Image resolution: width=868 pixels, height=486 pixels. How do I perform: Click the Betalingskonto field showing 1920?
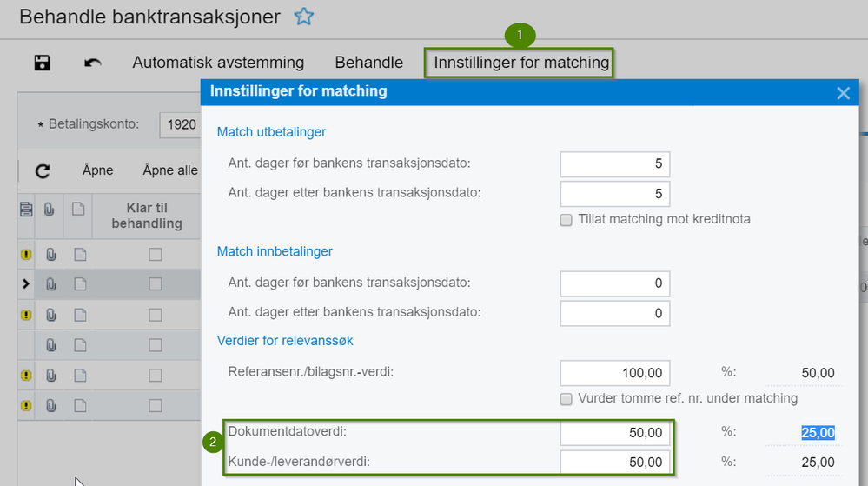[x=181, y=124]
